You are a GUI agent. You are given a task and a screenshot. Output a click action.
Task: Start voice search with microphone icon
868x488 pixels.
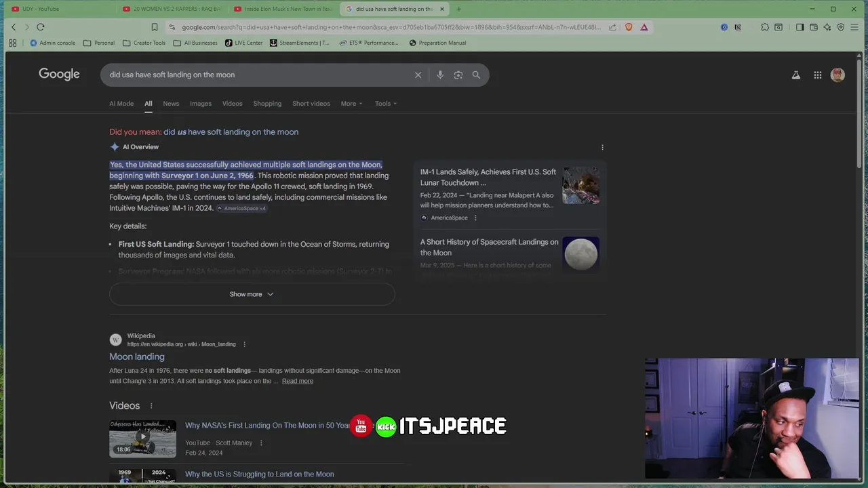pyautogui.click(x=440, y=75)
